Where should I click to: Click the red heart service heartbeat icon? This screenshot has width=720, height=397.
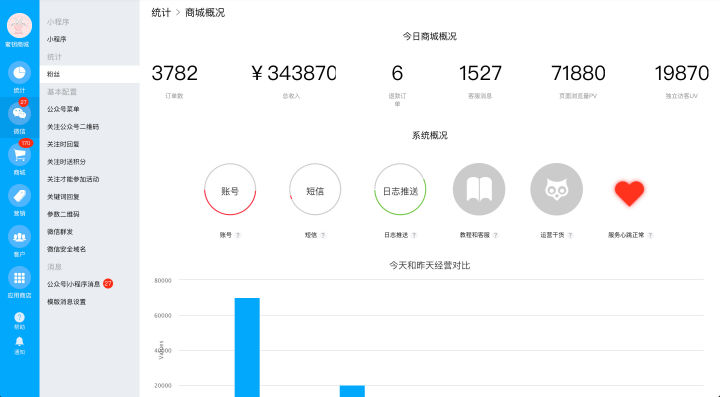630,193
